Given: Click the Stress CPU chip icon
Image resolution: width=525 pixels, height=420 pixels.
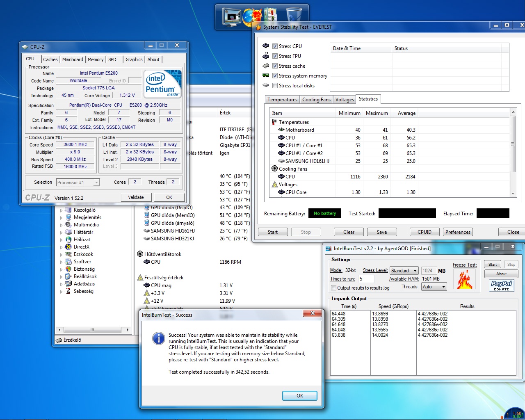Looking at the screenshot, I should 266,46.
